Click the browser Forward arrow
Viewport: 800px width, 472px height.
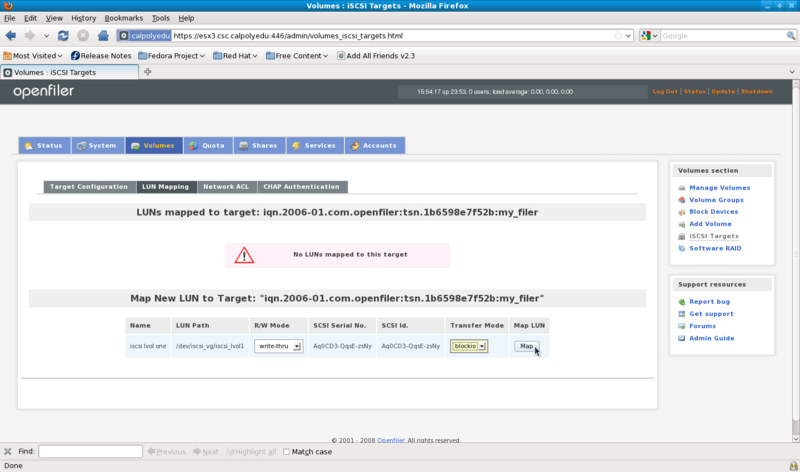tap(30, 36)
